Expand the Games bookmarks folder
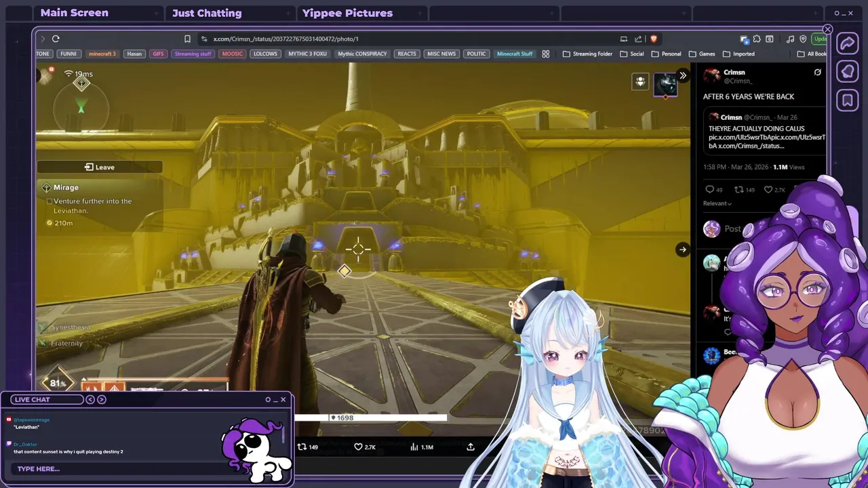868x488 pixels. [x=701, y=54]
